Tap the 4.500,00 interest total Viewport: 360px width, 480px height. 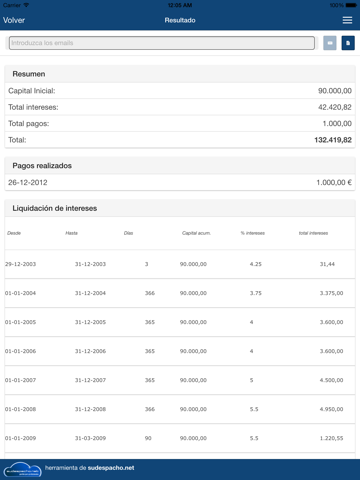point(331,380)
